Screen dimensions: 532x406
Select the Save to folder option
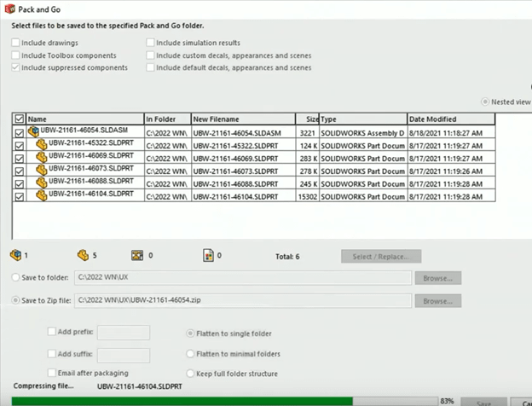15,277
